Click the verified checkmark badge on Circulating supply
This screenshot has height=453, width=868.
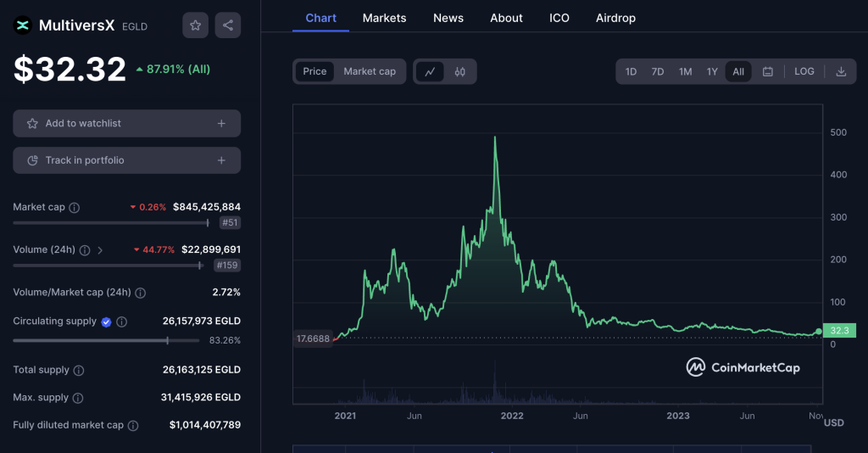pos(106,322)
